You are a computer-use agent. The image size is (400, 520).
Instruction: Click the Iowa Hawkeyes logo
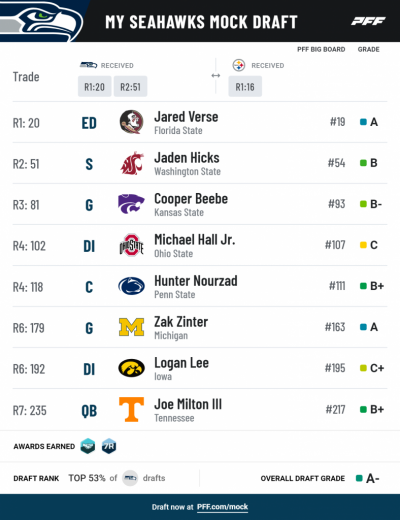coord(131,368)
